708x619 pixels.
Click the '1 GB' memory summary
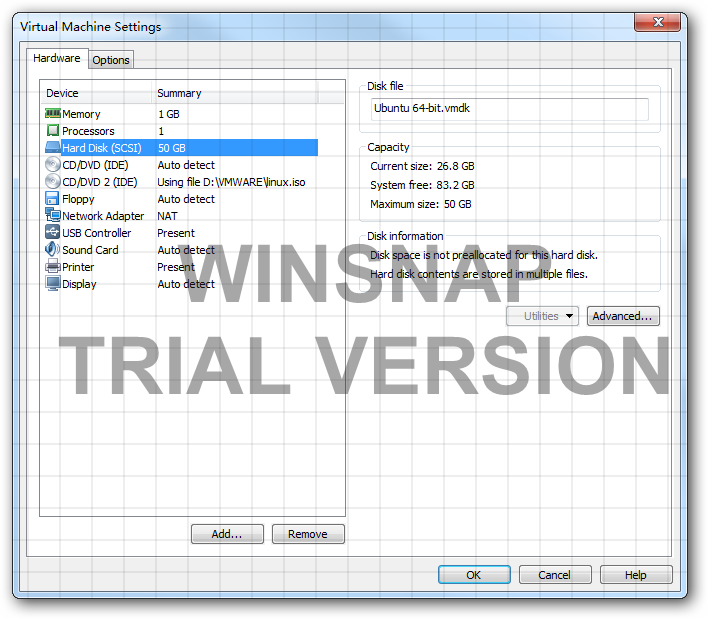tap(169, 114)
